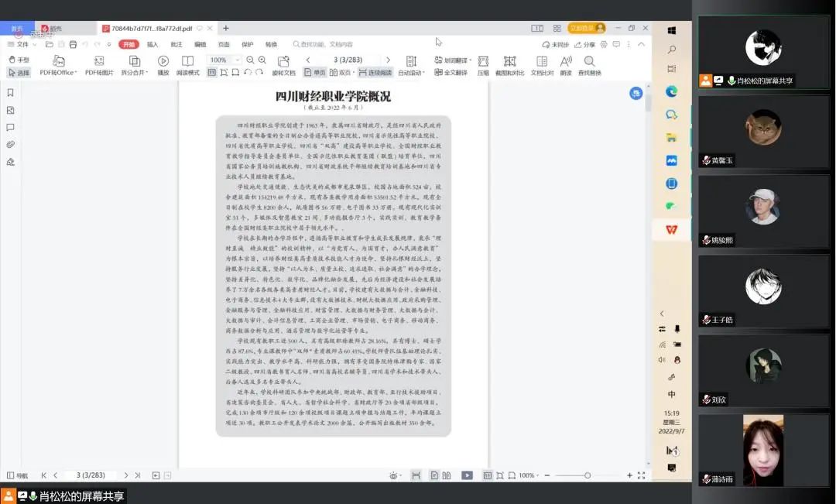
Task: Open bookmark panel in left sidebar
Action: pos(11,92)
